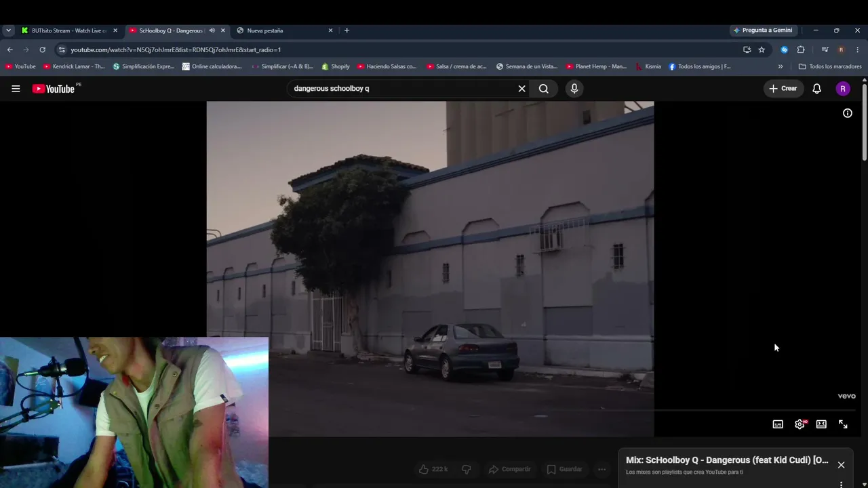The width and height of the screenshot is (868, 488).
Task: Open YouTube notifications bell
Action: pyautogui.click(x=816, y=89)
